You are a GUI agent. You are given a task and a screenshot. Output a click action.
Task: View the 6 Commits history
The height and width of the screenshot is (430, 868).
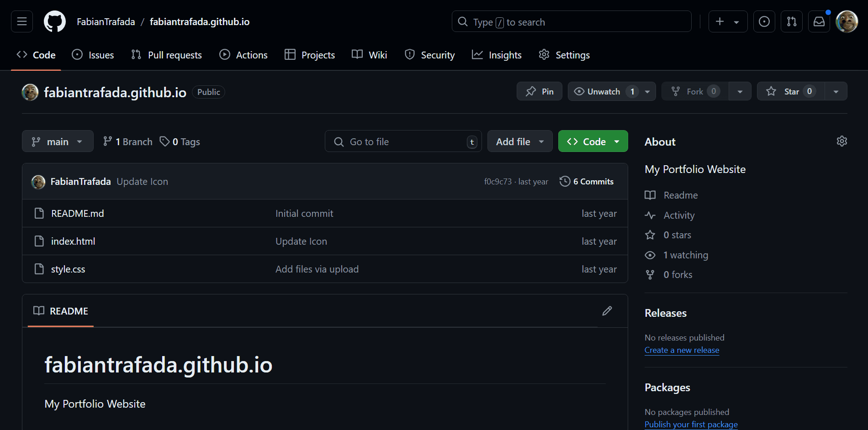587,182
